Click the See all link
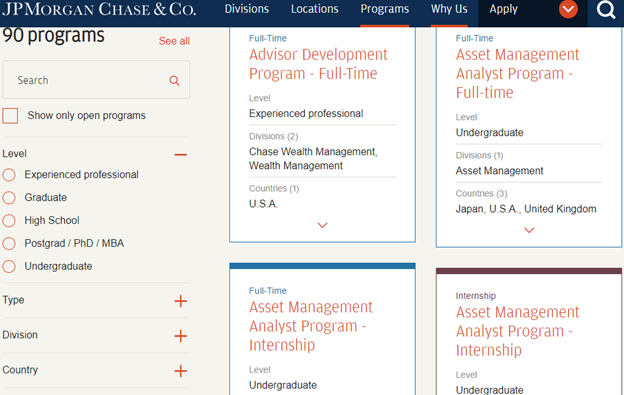Screen dimensions: 624x395 coord(174,41)
